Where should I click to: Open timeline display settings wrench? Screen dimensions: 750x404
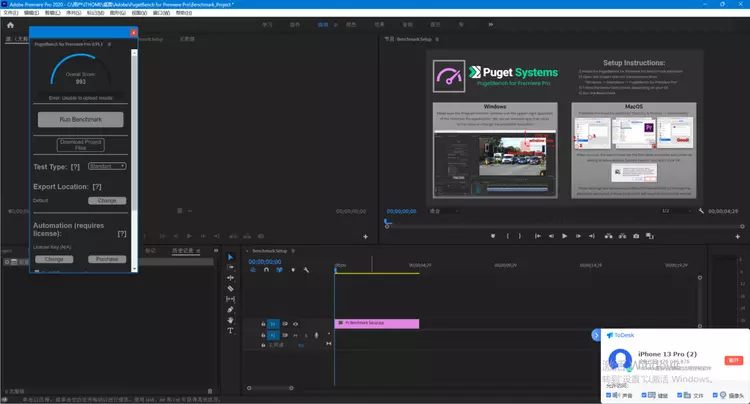[x=306, y=270]
